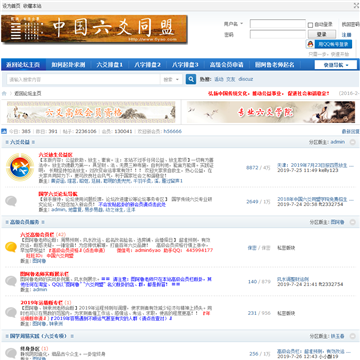Open the last post dated 2019-7-25 11:49

pos(315,165)
